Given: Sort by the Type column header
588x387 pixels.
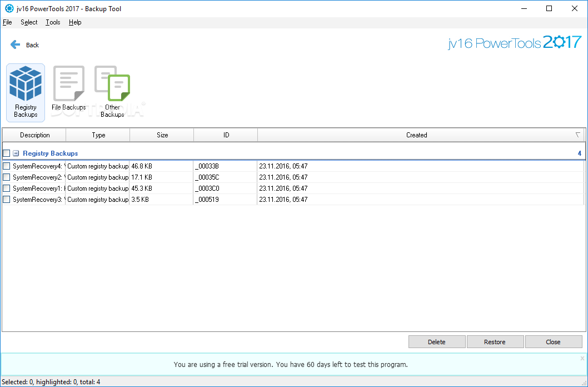Looking at the screenshot, I should pyautogui.click(x=98, y=135).
